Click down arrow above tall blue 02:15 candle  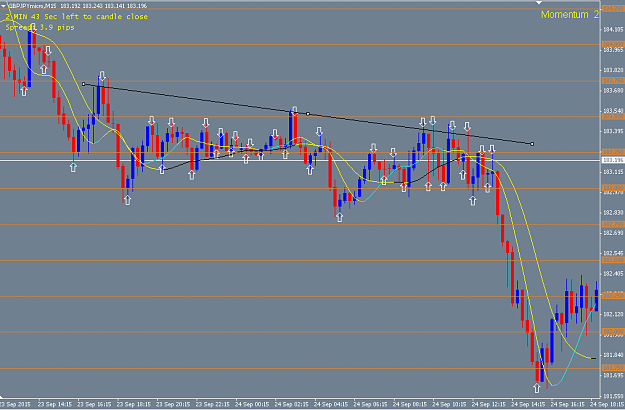click(295, 111)
